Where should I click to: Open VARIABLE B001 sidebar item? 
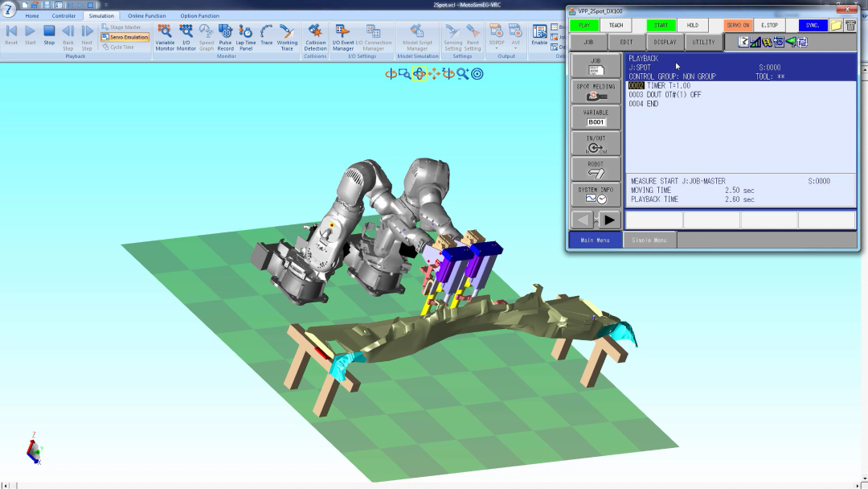tap(596, 117)
